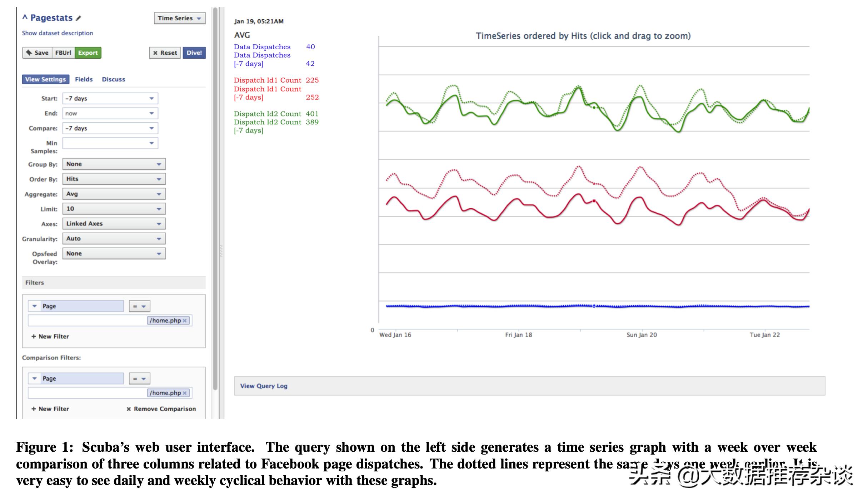The width and height of the screenshot is (868, 501).
Task: Open the Granularity Auto dropdown
Action: click(x=114, y=239)
